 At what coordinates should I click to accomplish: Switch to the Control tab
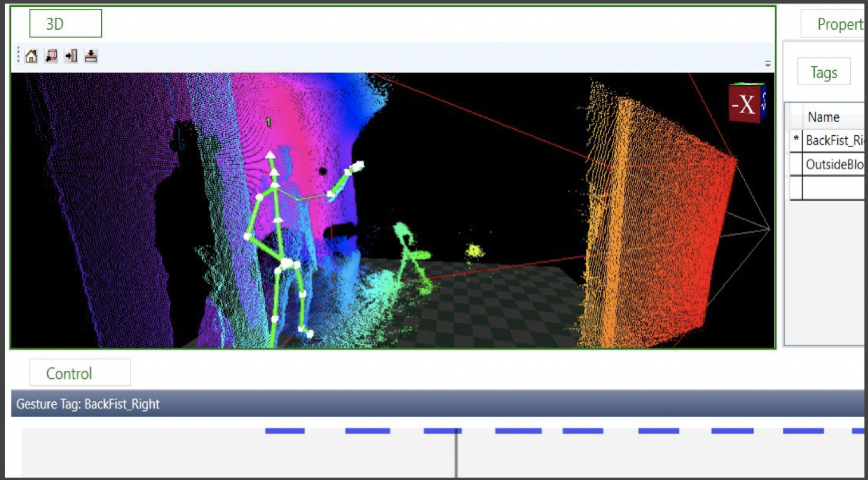pos(80,373)
